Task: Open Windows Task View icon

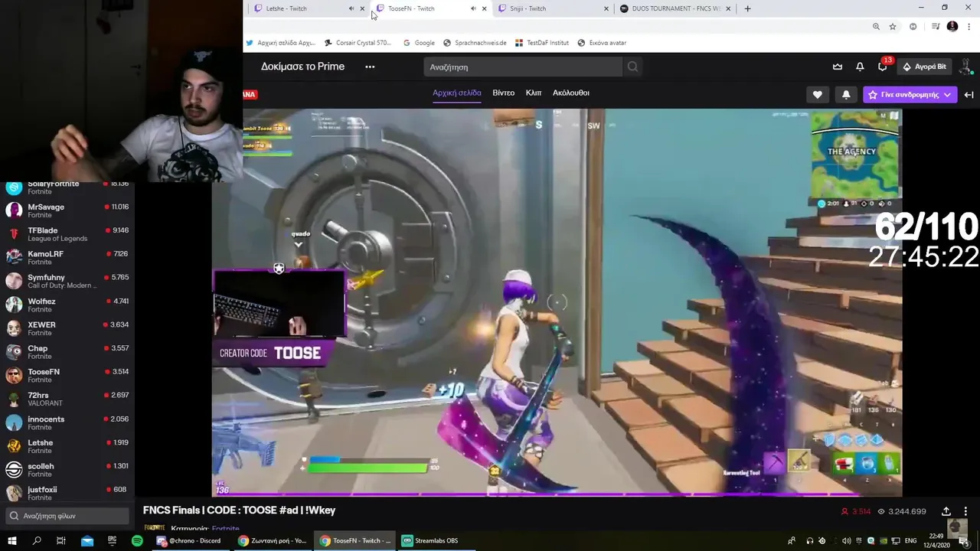Action: pyautogui.click(x=61, y=540)
